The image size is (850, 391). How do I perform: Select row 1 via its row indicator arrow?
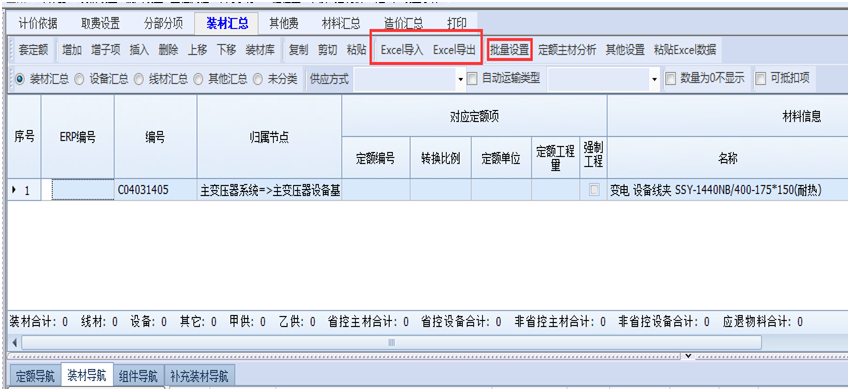[x=14, y=190]
